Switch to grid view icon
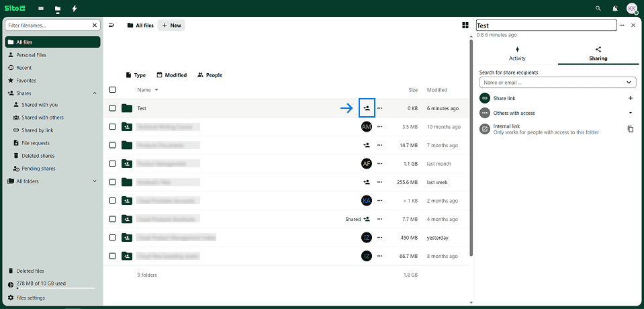The image size is (644, 309). tap(465, 26)
